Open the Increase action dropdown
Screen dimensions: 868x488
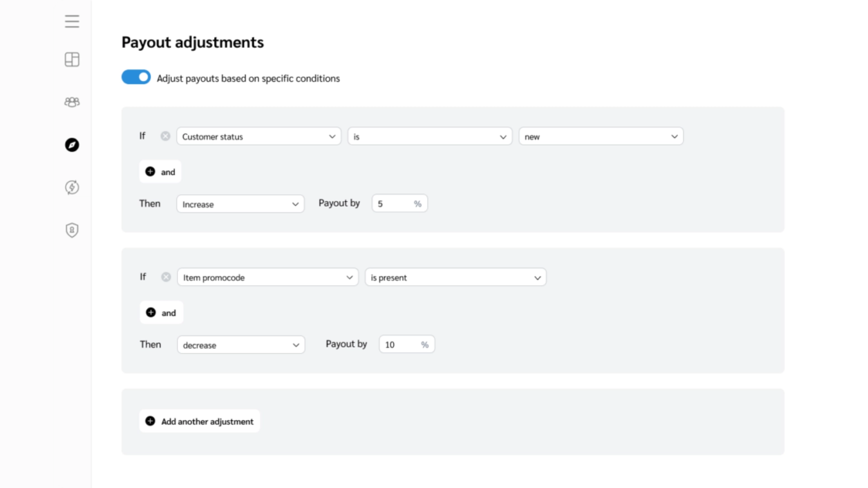pos(240,204)
